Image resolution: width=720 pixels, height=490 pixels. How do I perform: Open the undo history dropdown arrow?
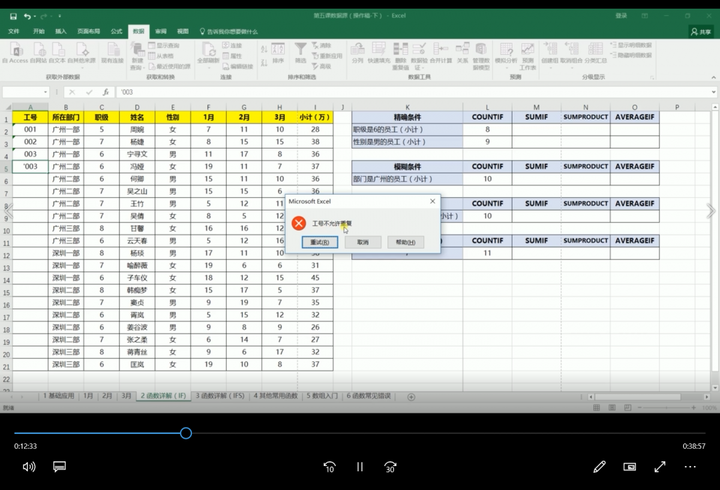35,17
